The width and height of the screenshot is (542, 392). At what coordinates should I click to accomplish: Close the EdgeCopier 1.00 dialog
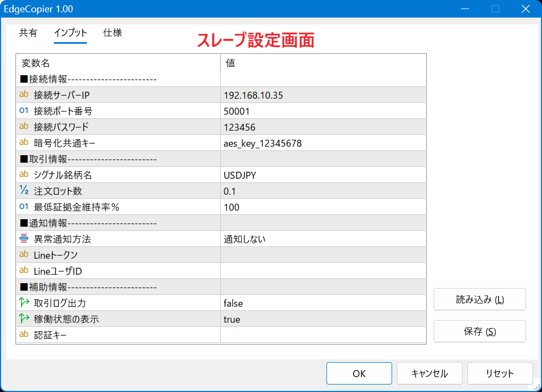(x=526, y=9)
